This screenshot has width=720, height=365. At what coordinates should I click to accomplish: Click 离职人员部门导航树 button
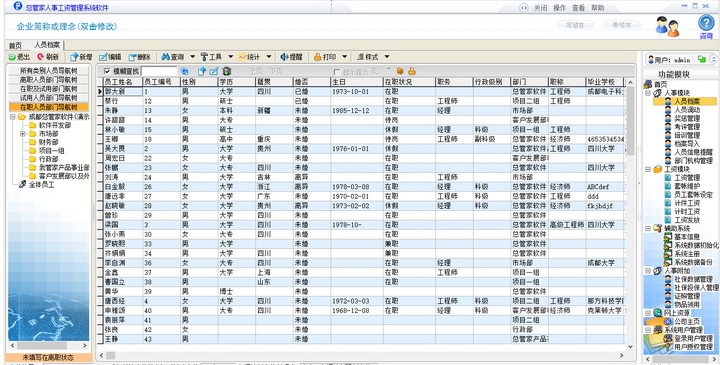[x=48, y=79]
